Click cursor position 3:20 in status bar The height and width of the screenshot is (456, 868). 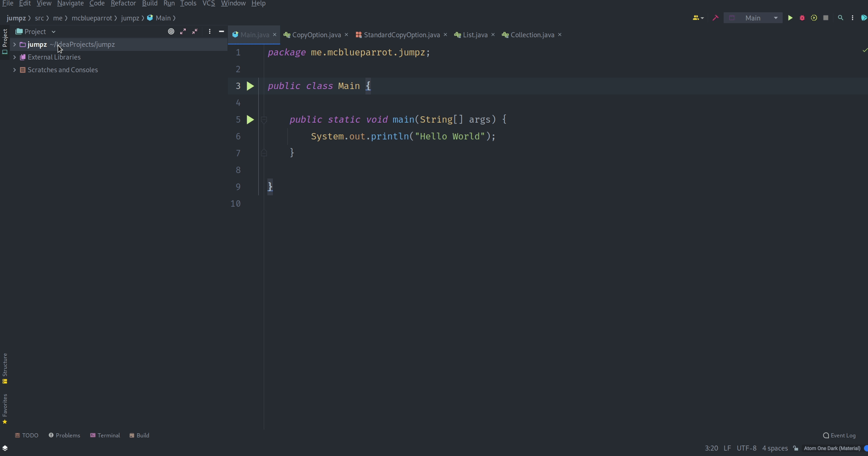pyautogui.click(x=711, y=448)
